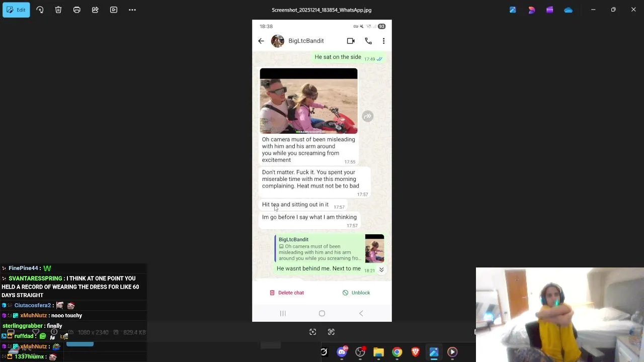Tap the Android recent apps button
The image size is (644, 362).
pos(283,314)
